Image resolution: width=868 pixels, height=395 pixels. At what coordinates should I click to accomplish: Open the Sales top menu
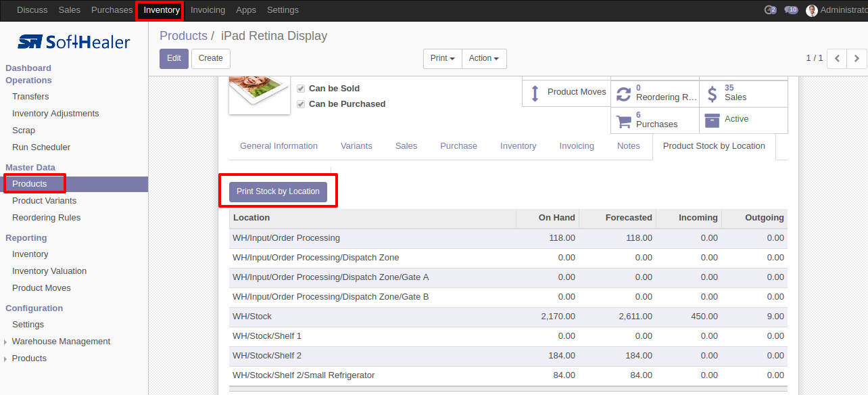tap(70, 10)
